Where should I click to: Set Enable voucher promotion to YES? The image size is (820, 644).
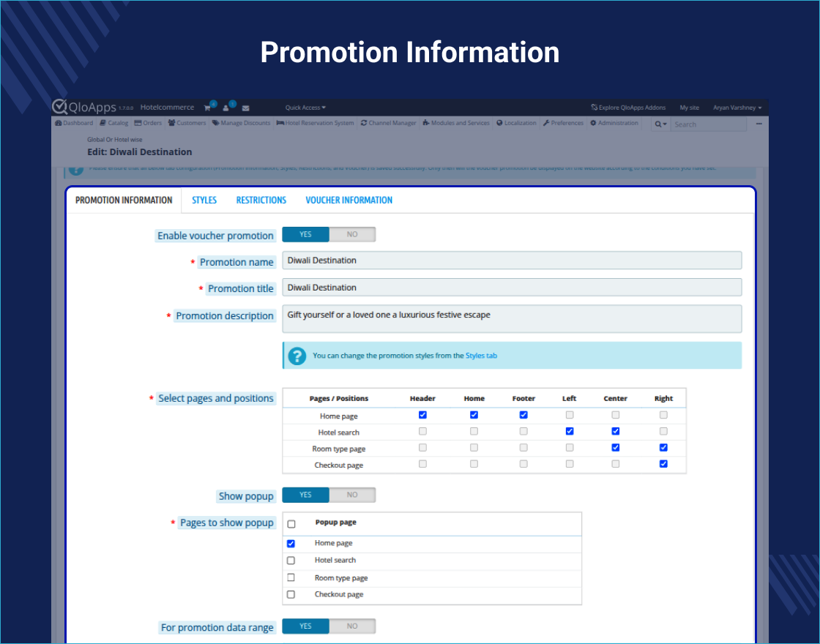click(306, 234)
